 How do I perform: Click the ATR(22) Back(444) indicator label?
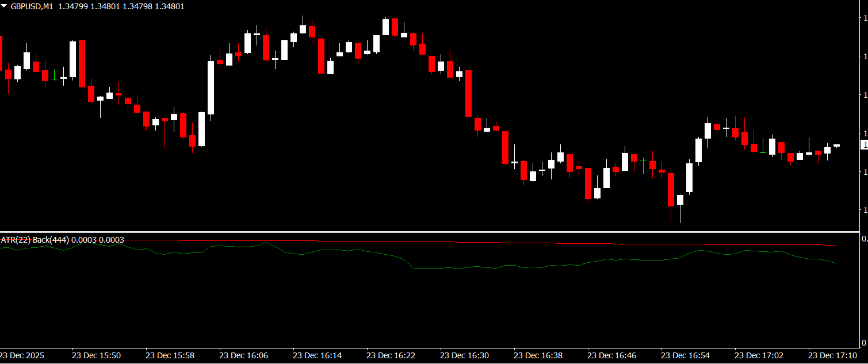(x=35, y=240)
